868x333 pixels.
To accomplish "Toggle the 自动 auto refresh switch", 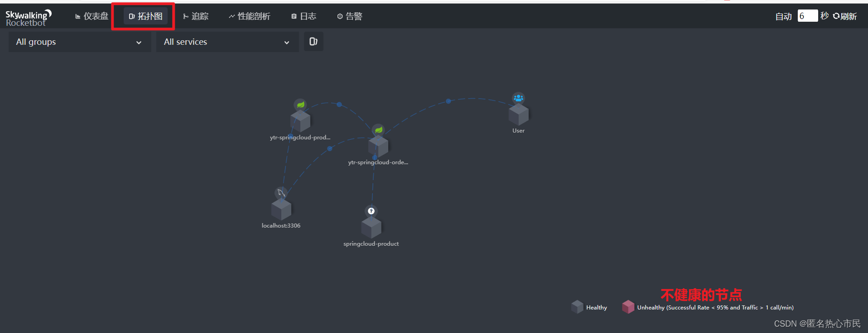I will 783,16.
